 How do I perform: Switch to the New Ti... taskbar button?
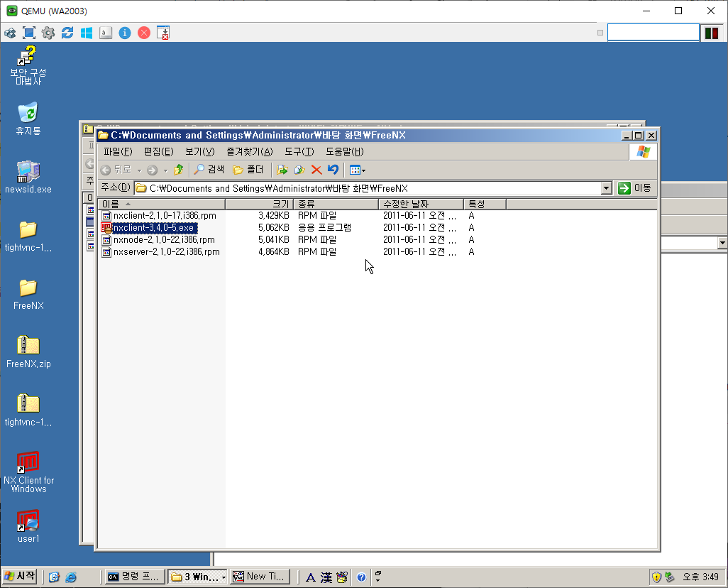pos(260,577)
